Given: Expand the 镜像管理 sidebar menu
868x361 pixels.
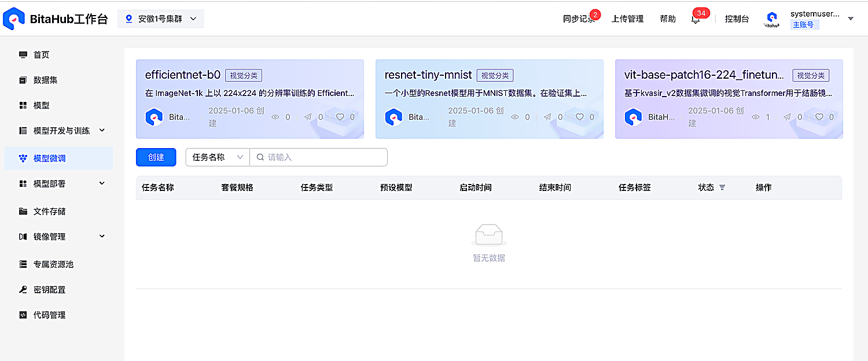Looking at the screenshot, I should point(102,236).
